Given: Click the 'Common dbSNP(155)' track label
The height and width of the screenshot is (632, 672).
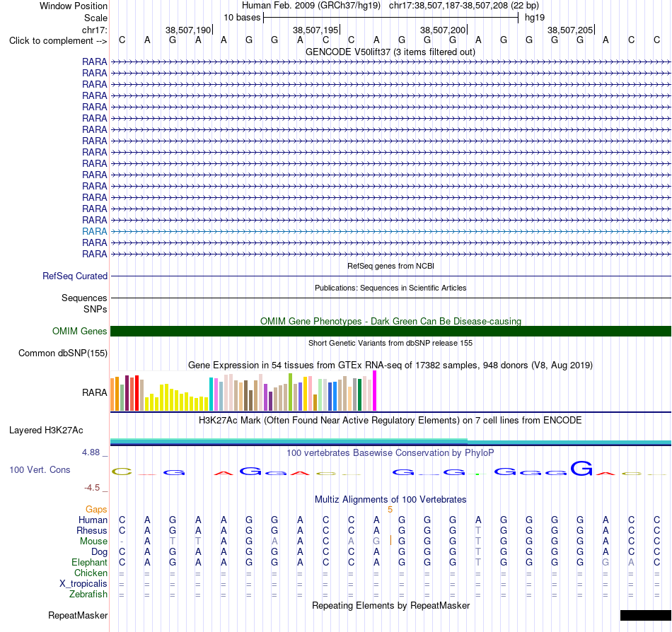Looking at the screenshot, I should pos(62,353).
